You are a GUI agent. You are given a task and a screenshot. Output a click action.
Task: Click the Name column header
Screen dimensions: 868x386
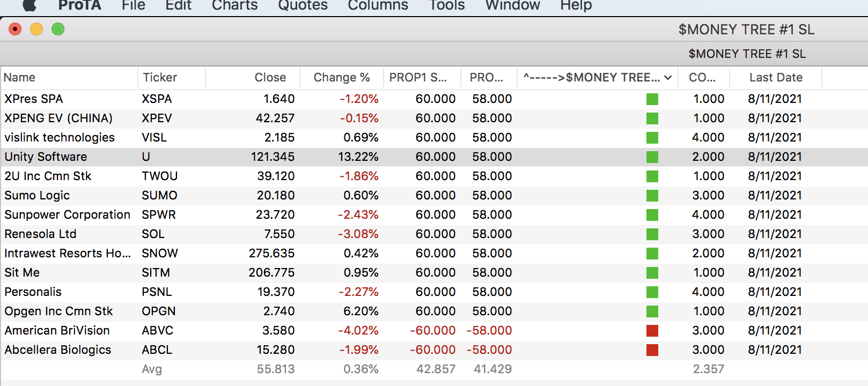click(x=20, y=78)
